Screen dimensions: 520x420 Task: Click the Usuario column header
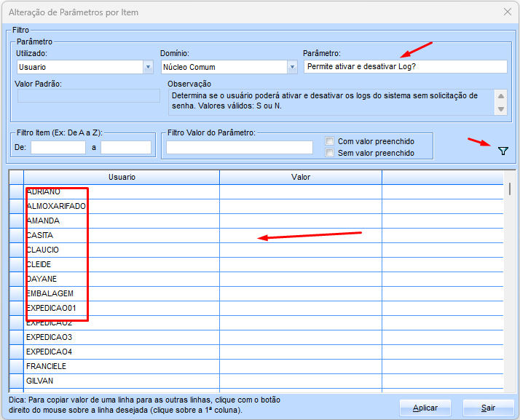point(122,177)
